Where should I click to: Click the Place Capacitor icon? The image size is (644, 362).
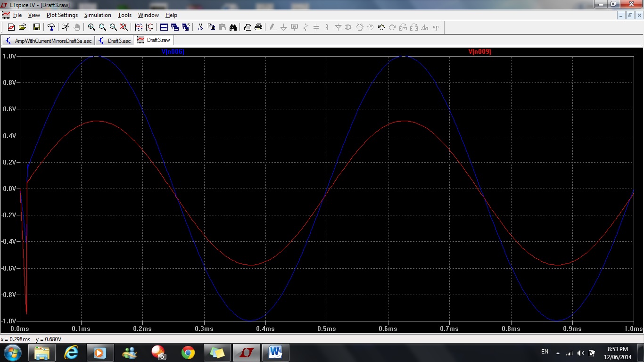pos(316,27)
